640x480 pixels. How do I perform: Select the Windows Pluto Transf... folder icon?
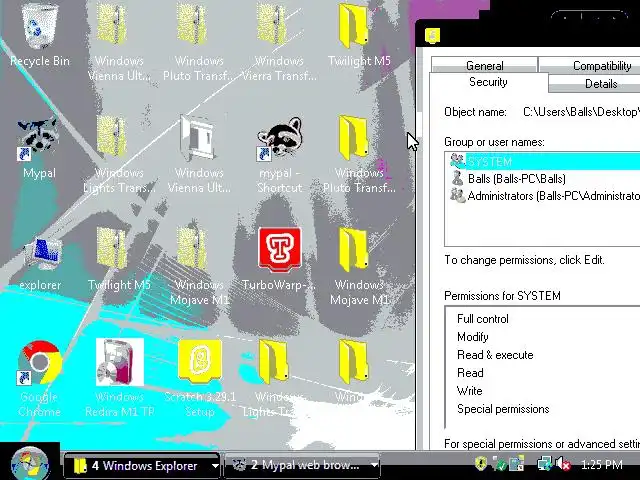(x=353, y=138)
